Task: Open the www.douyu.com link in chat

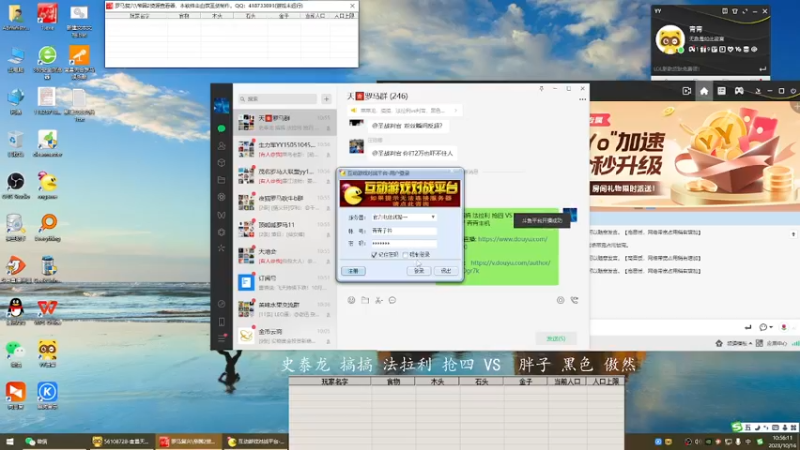Action: click(512, 239)
